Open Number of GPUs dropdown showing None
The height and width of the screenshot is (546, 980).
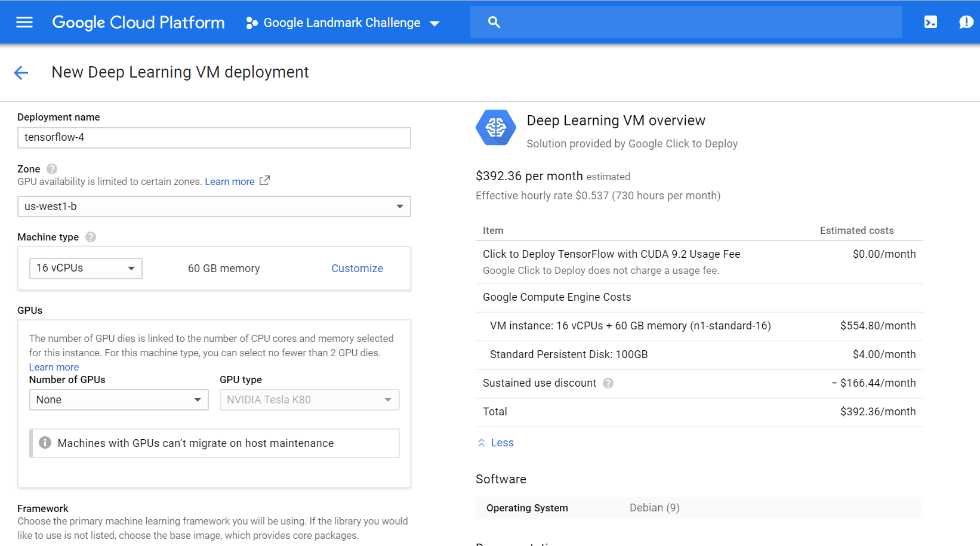point(119,400)
